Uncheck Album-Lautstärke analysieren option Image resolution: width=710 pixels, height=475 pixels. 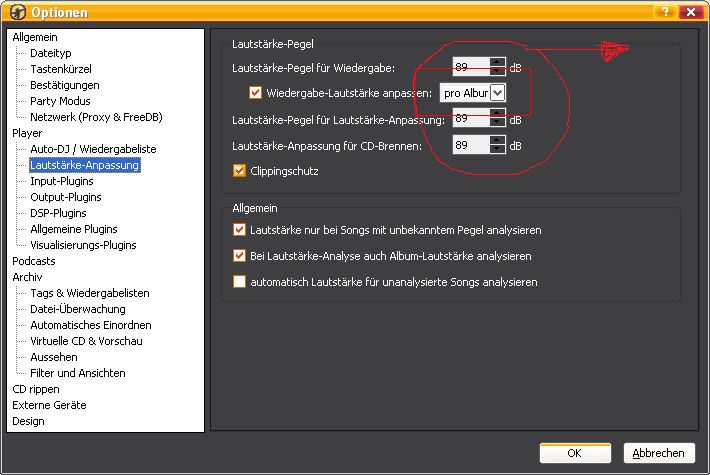pyautogui.click(x=239, y=256)
